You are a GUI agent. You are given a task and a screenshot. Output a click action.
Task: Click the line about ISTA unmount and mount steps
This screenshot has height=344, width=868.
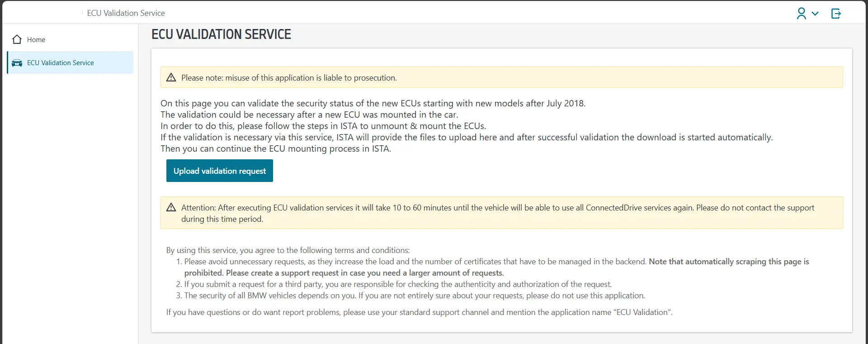323,126
